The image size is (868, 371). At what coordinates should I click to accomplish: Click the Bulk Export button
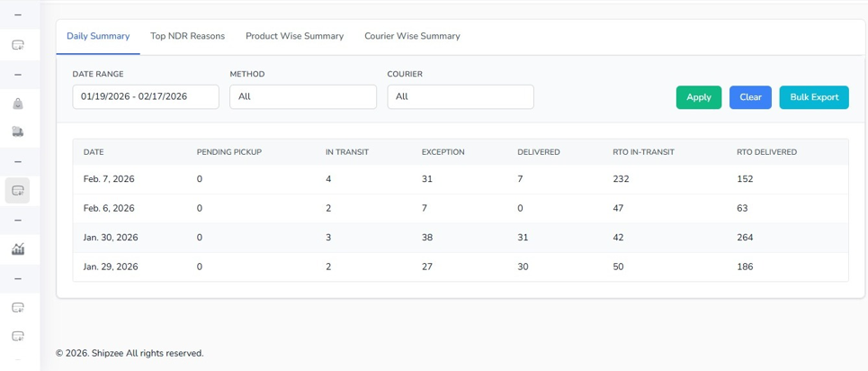tap(814, 97)
